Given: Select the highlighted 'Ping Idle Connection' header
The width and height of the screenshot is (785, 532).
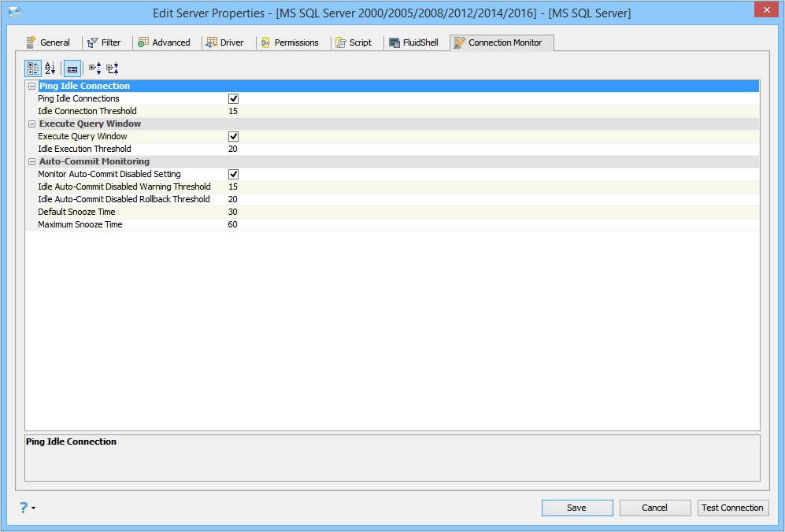Looking at the screenshot, I should (x=84, y=86).
